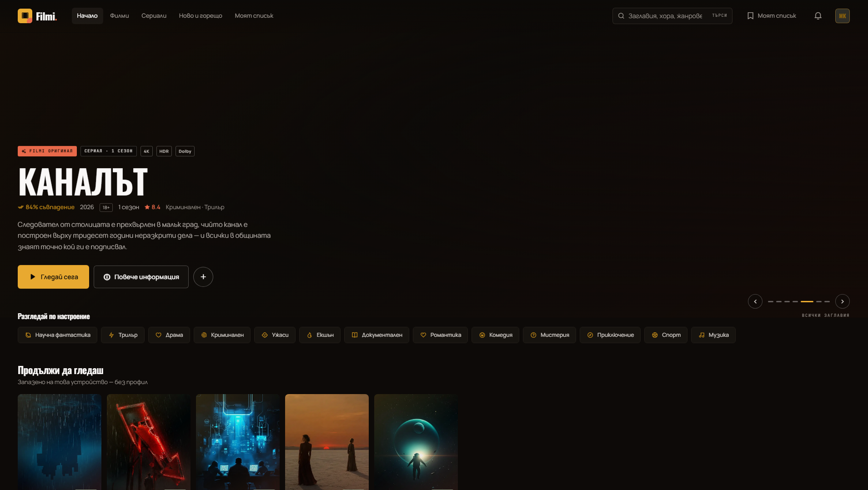Open the blue hacker room poster

(238, 442)
